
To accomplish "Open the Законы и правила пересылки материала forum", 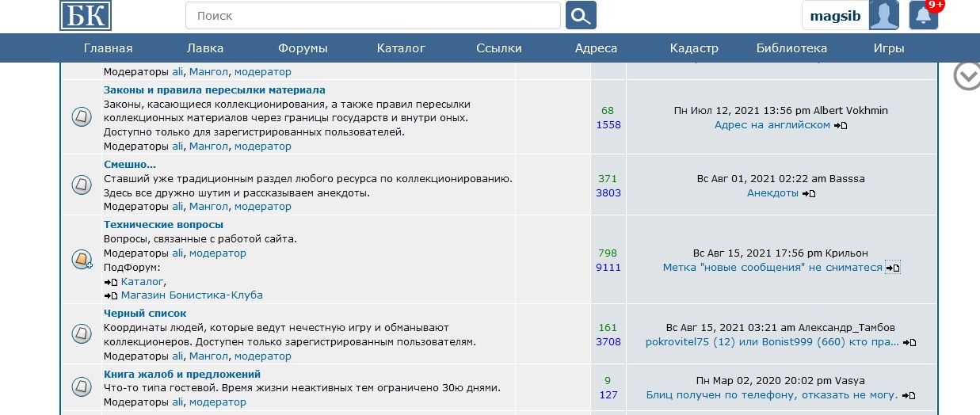I will 214,90.
